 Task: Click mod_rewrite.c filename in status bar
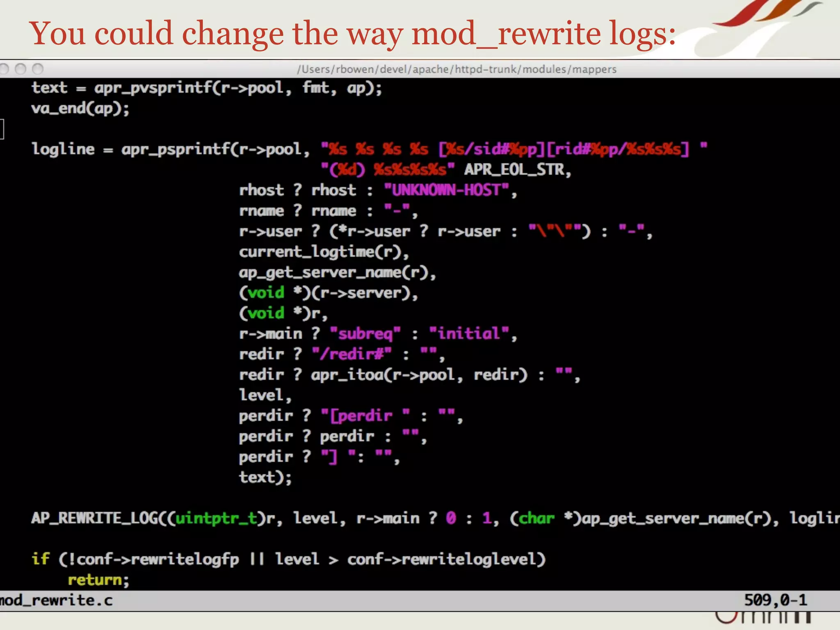tap(56, 600)
